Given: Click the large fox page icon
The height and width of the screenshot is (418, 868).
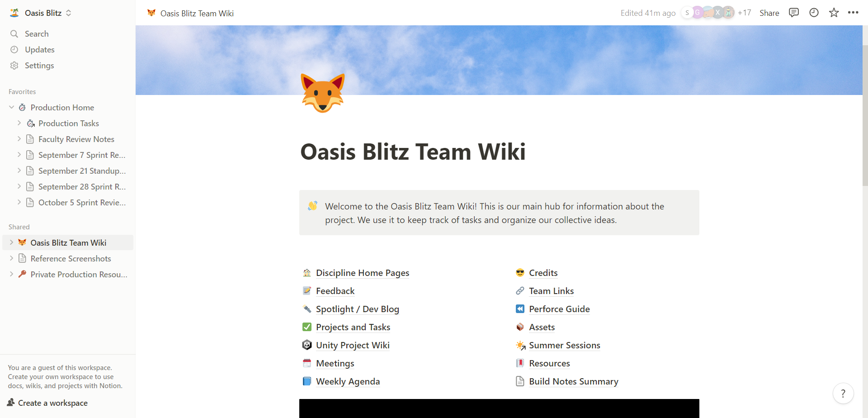Looking at the screenshot, I should point(322,93).
